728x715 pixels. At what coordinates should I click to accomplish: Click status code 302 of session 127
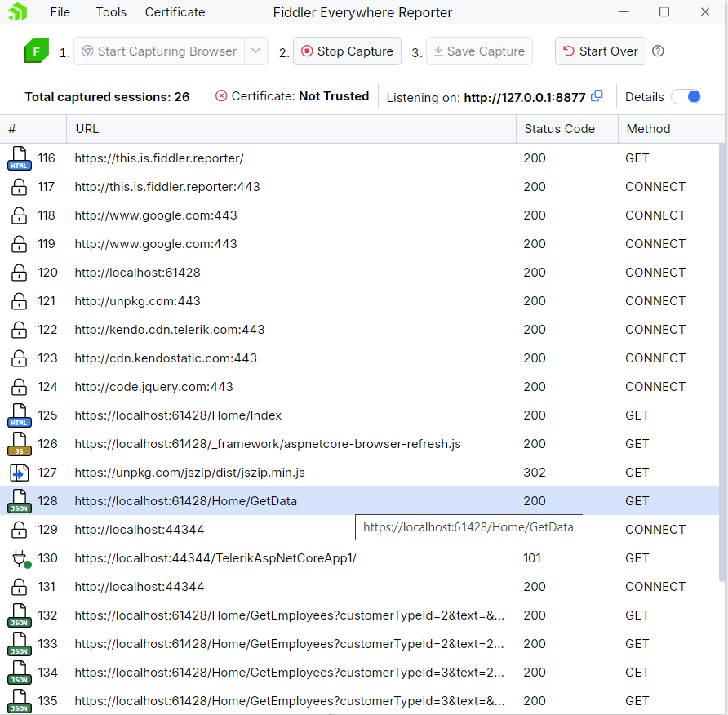(535, 473)
